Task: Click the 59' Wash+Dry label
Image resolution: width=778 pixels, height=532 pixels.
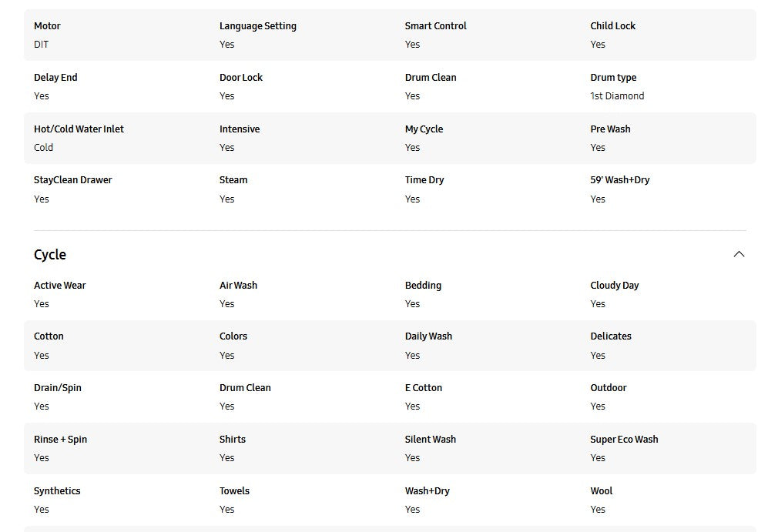Action: point(619,180)
